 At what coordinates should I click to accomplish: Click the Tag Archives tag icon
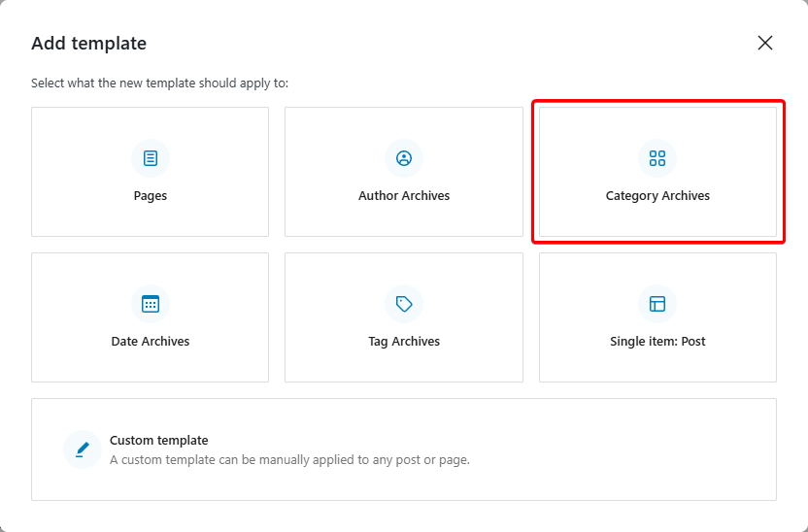tap(404, 304)
